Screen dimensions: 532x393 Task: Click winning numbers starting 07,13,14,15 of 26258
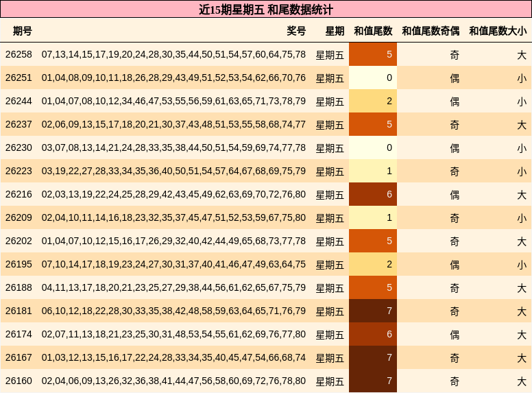point(173,54)
